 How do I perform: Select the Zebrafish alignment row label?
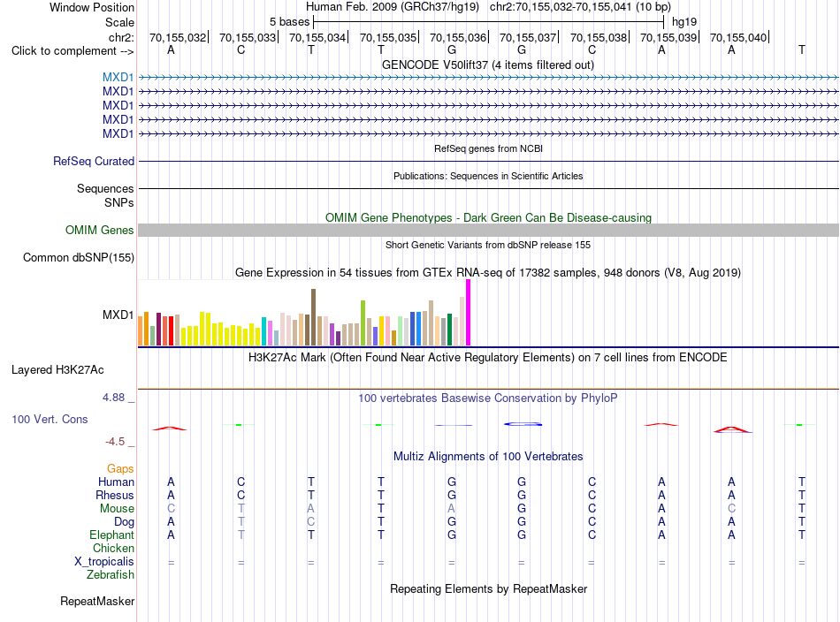[111, 574]
